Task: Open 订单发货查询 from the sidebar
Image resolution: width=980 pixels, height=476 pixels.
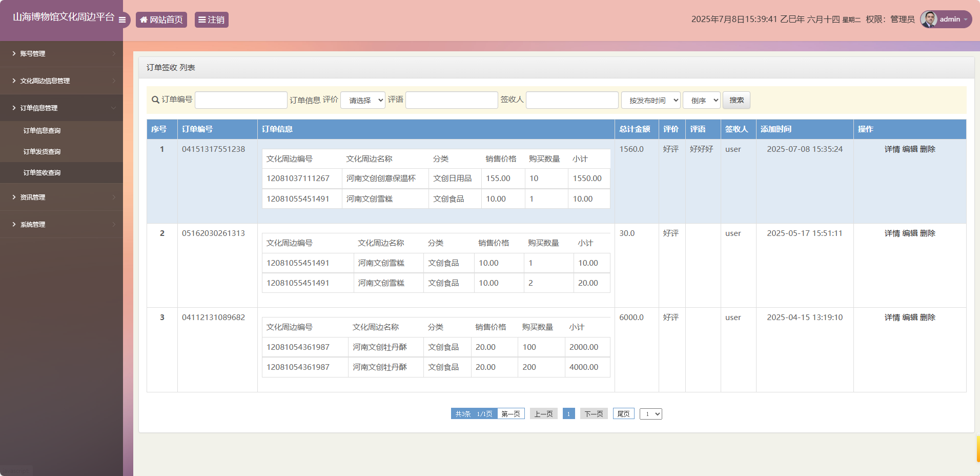Action: [42, 151]
